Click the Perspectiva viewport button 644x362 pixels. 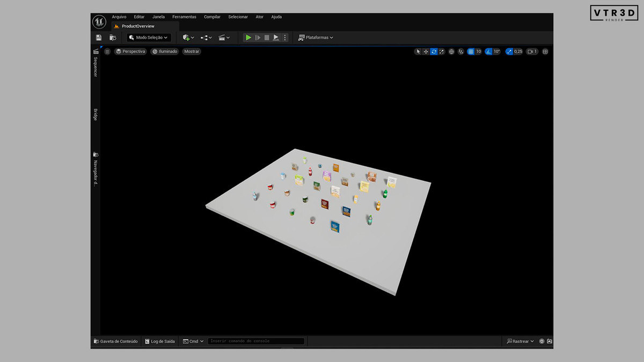tap(130, 51)
